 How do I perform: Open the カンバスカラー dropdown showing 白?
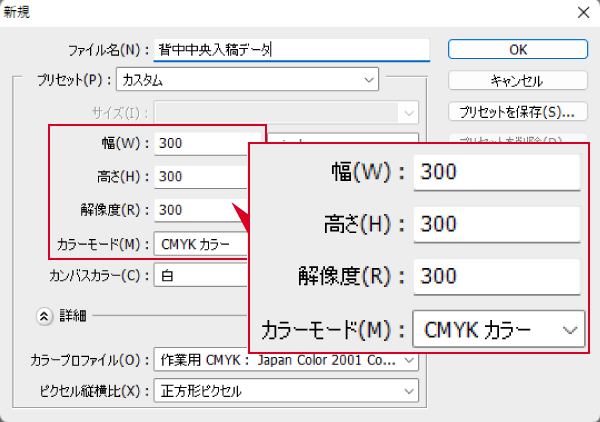click(x=200, y=274)
